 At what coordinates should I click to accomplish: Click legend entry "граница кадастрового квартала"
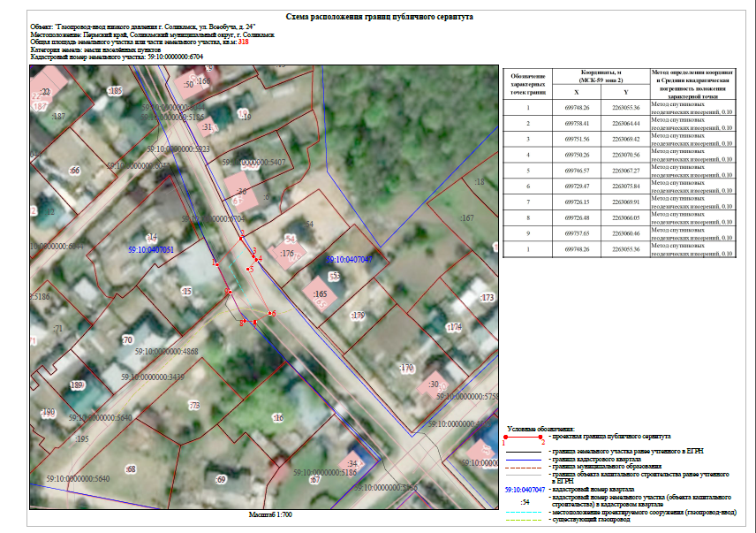point(596,460)
